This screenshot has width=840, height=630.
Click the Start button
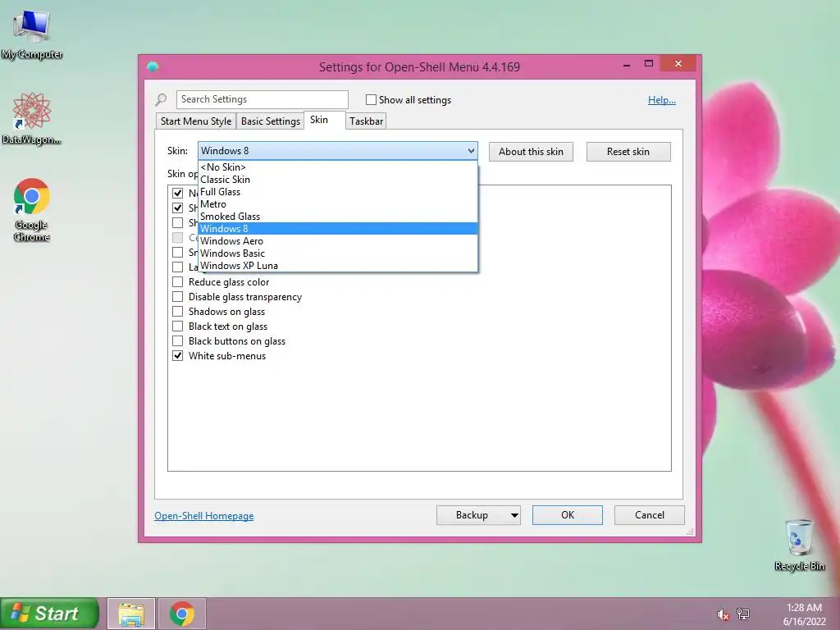[x=49, y=614]
